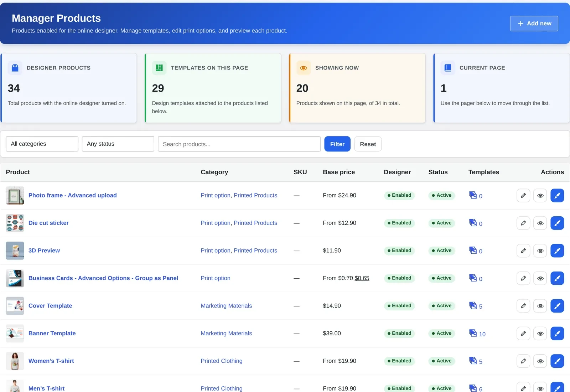Open the Cover Template product link

pyautogui.click(x=50, y=306)
